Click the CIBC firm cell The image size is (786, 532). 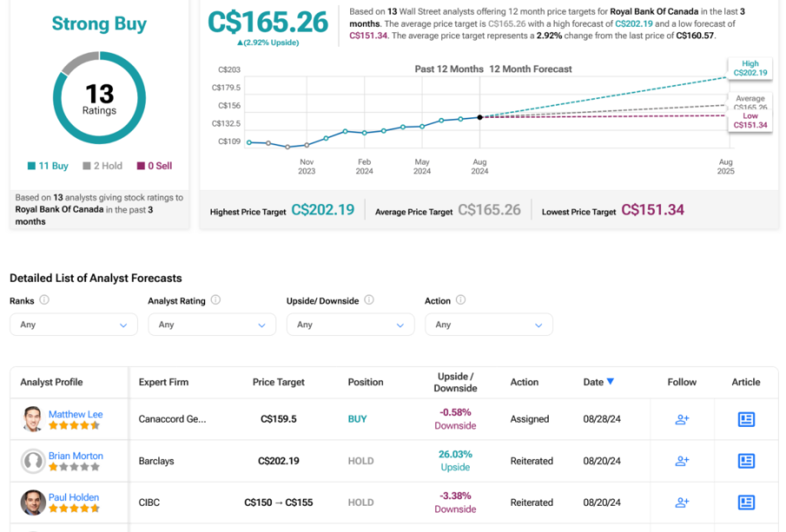(x=149, y=502)
